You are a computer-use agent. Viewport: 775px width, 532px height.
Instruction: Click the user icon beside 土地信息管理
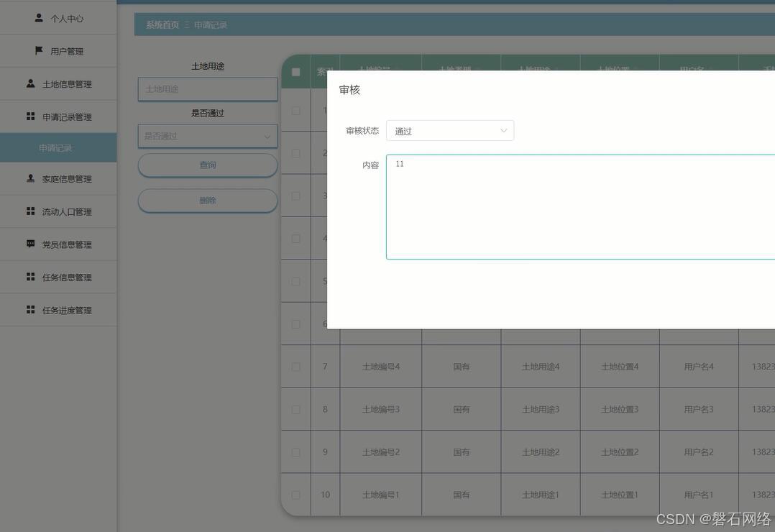tap(31, 83)
